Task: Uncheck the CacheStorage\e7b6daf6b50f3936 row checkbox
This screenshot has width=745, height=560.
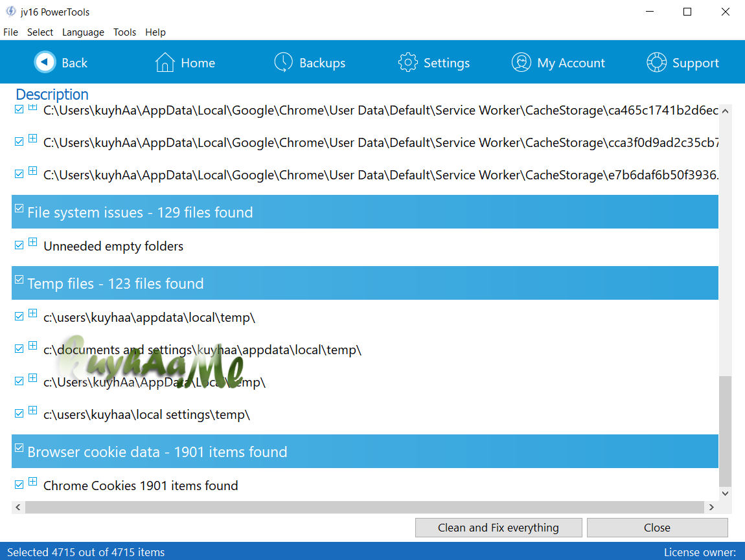Action: click(19, 174)
